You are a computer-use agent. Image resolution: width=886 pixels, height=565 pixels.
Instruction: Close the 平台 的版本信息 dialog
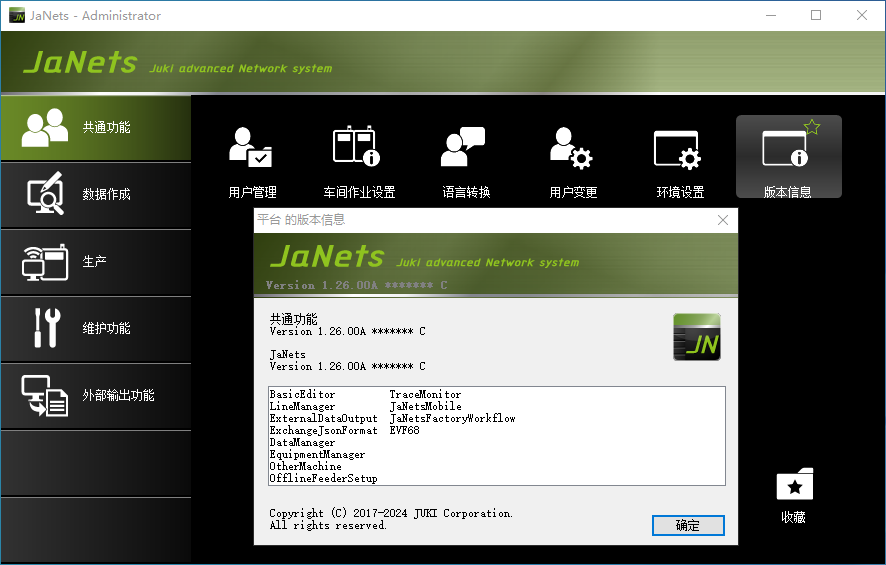tap(723, 220)
